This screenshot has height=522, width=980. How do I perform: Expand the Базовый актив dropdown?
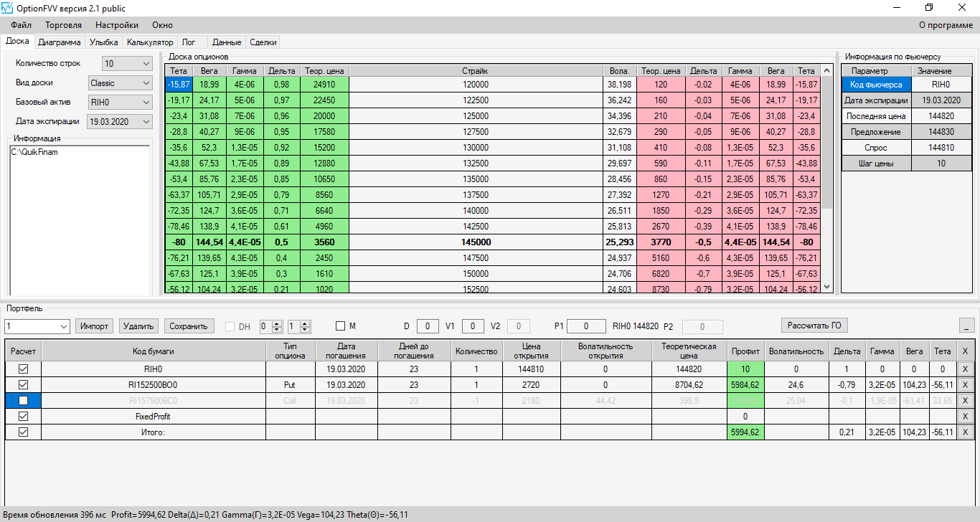point(121,103)
